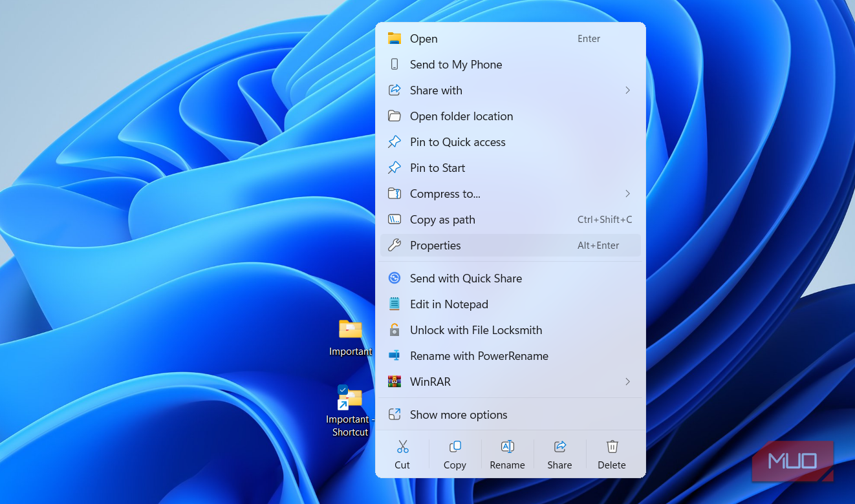Click the 'Send with Quick Share' label
Screen dimensions: 855x504
[x=466, y=278]
